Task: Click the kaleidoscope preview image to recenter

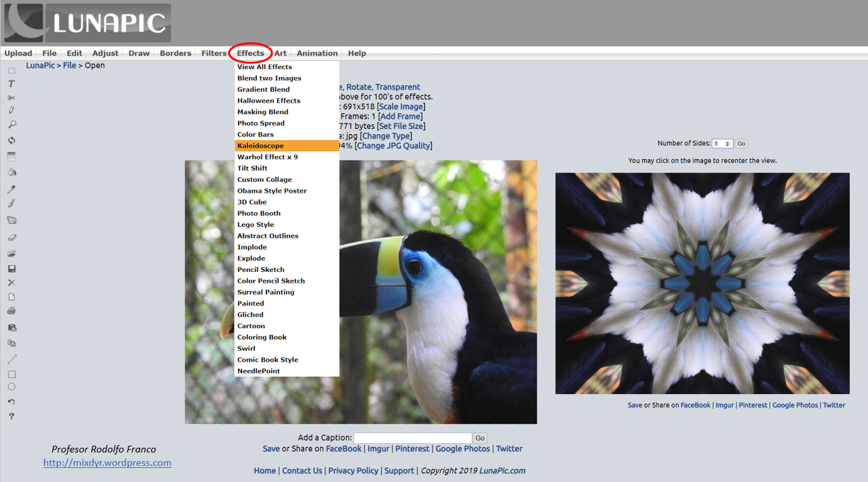Action: coord(702,283)
